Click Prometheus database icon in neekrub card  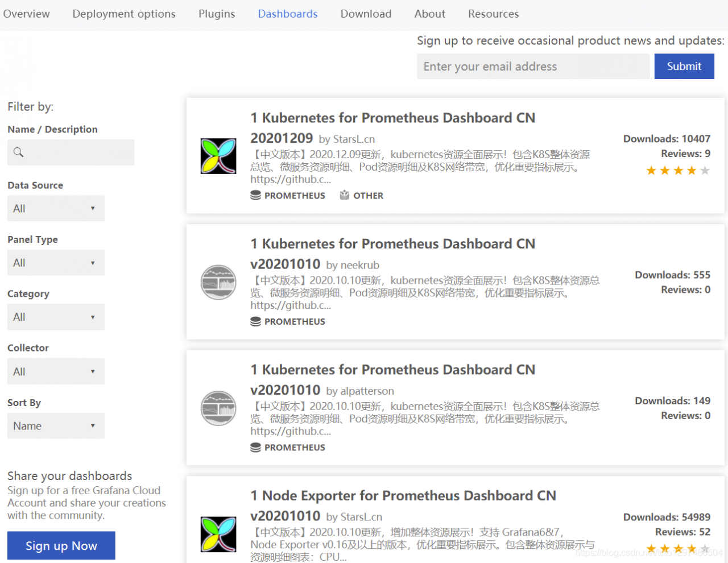click(x=256, y=321)
